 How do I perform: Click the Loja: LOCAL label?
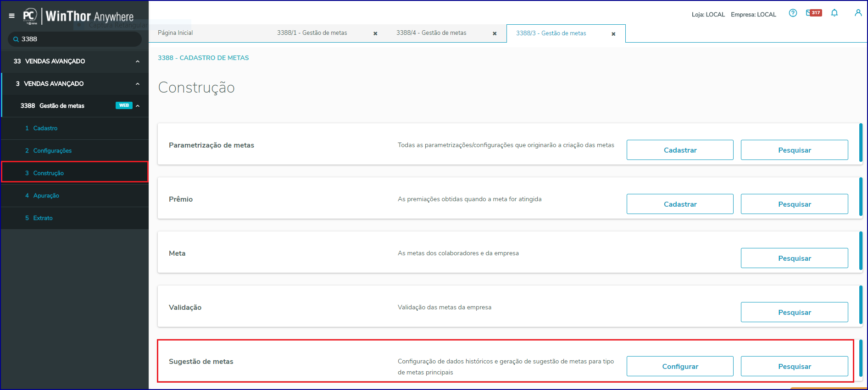(708, 15)
